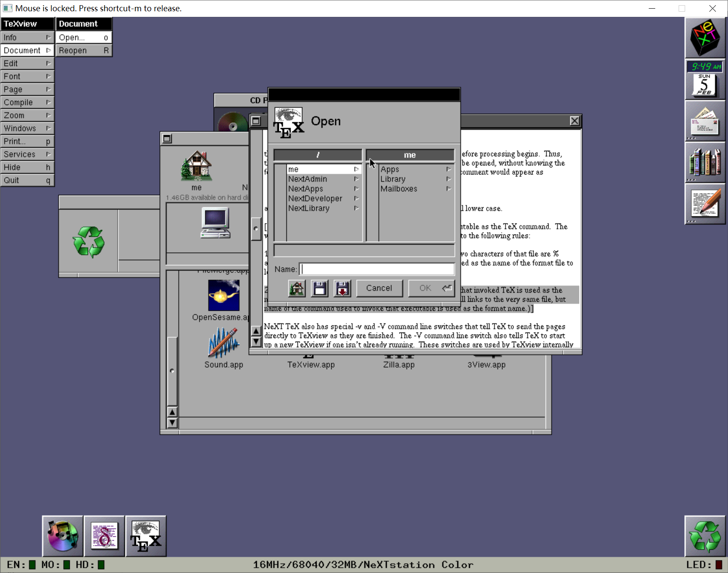Select the Sound.app icon
The image size is (728, 573).
[x=223, y=343]
